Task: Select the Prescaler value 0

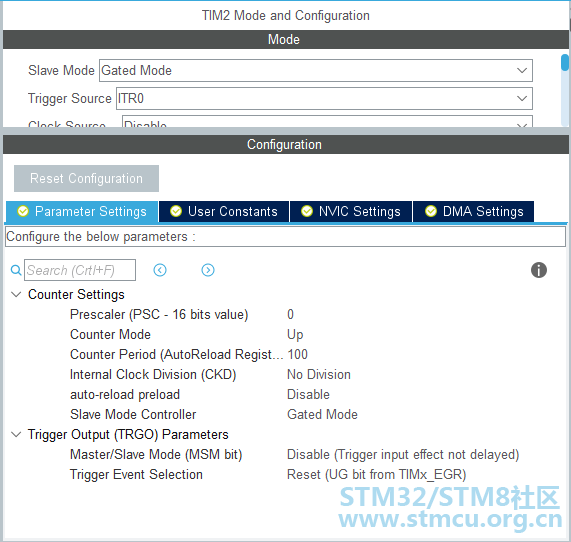Action: 290,314
